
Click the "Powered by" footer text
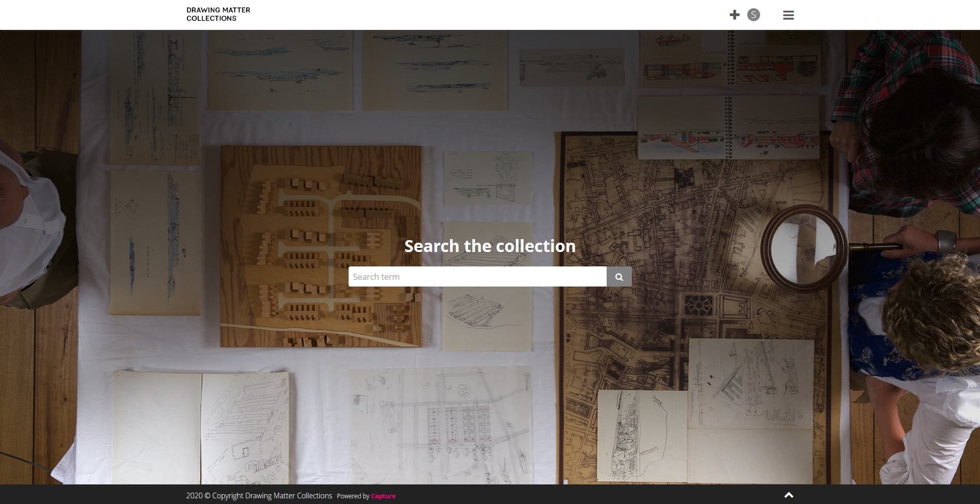353,496
